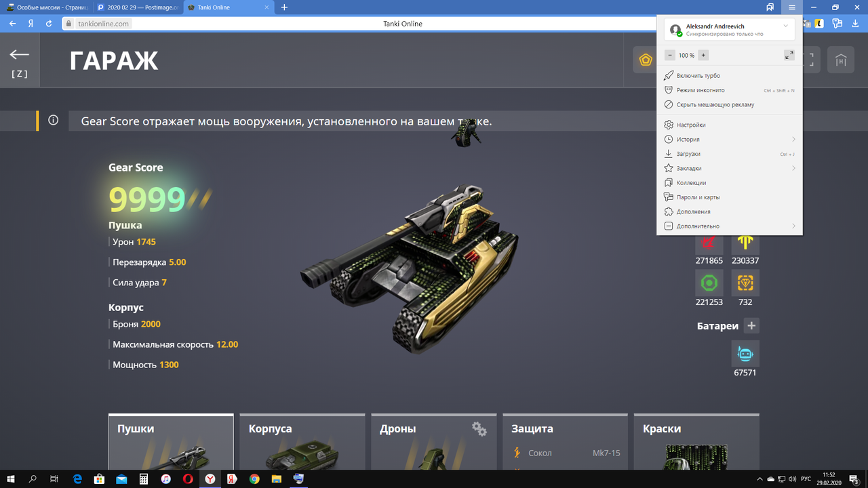The image size is (868, 488).
Task: Click the browser downloads arrow icon
Action: [x=856, y=23]
